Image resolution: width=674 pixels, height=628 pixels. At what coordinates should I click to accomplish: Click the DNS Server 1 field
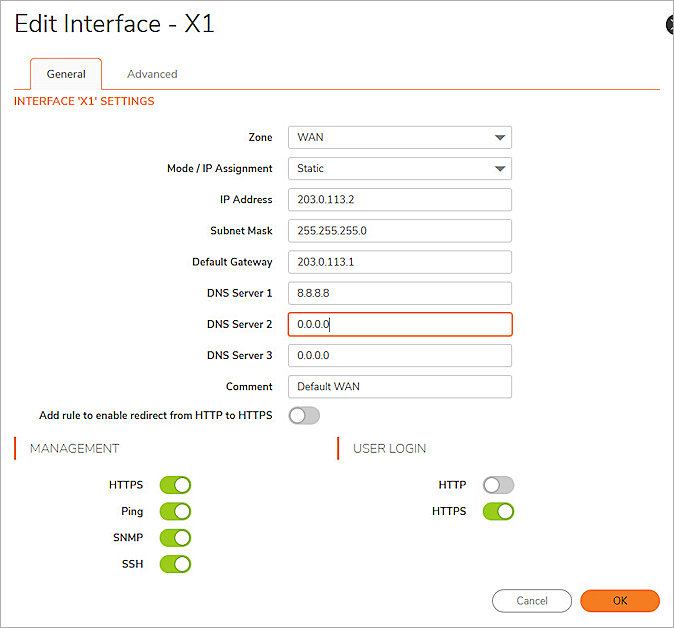(x=399, y=293)
